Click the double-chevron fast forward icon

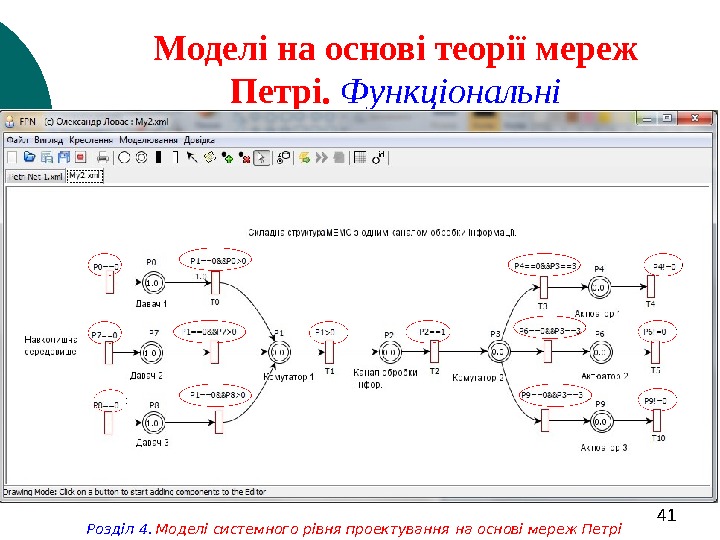322,158
